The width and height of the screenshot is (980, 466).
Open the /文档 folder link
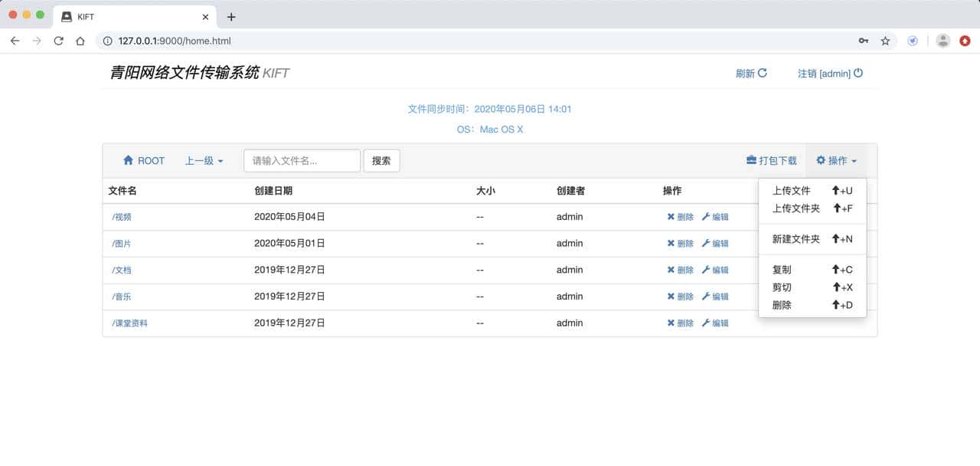coord(121,270)
